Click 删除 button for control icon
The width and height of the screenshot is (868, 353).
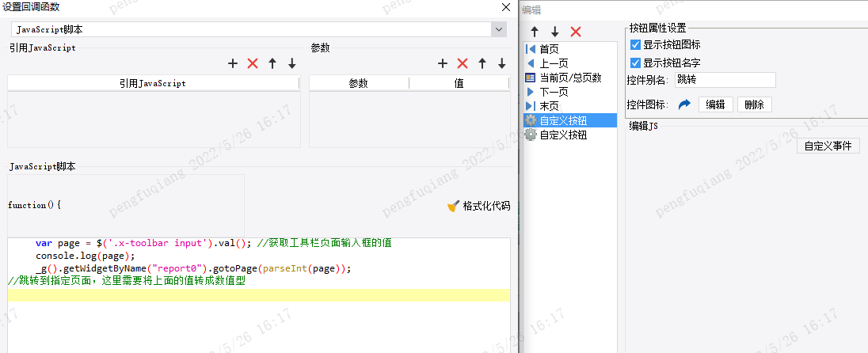(x=754, y=104)
